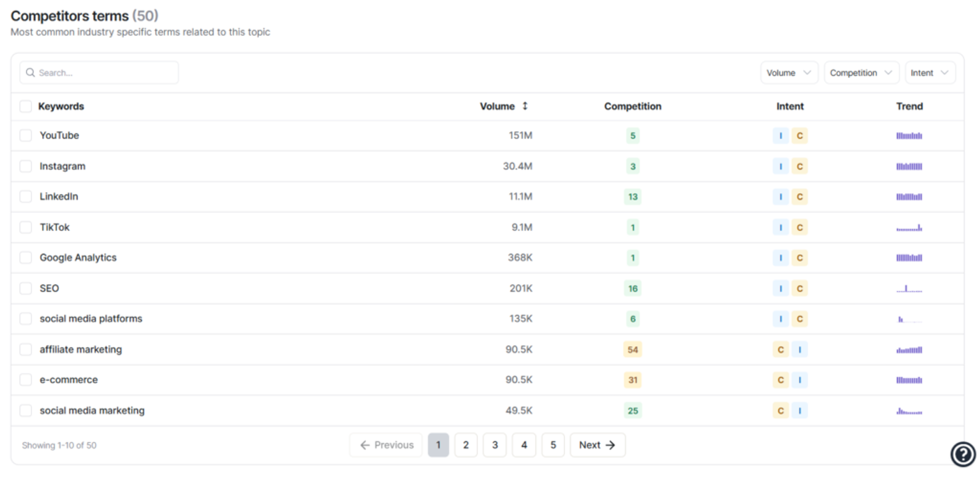Image resolution: width=980 pixels, height=480 pixels.
Task: Click the Next page button
Action: tap(598, 445)
